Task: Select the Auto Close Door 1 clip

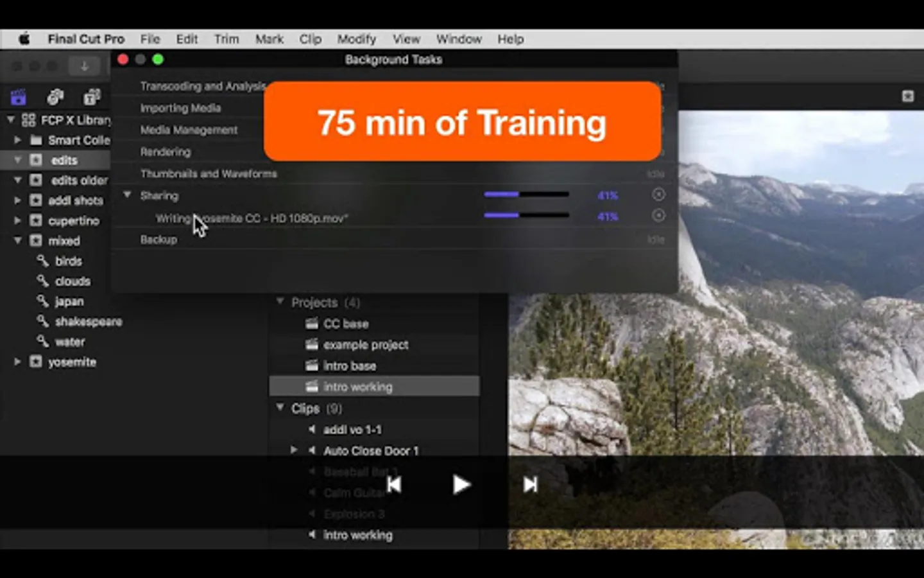Action: tap(371, 451)
